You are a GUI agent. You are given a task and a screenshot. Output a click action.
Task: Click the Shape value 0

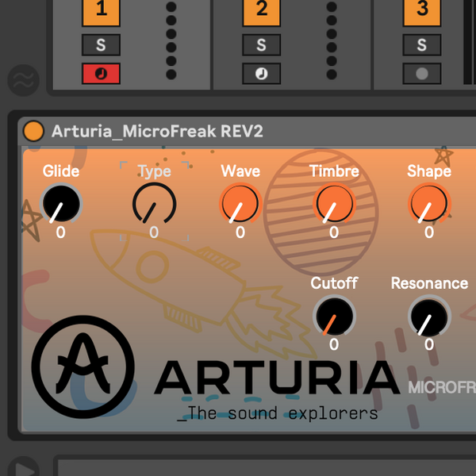point(429,232)
